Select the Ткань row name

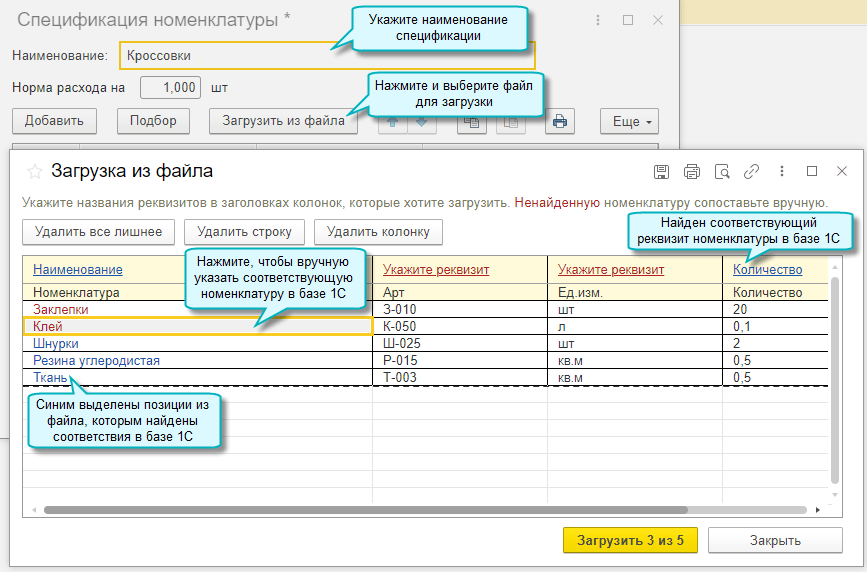tap(50, 378)
